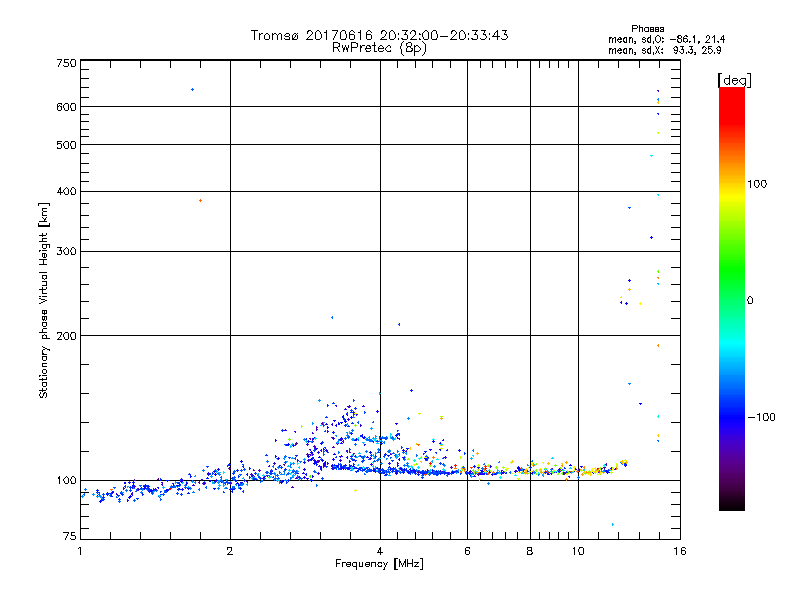This screenshot has height=600, width=800.
Task: Click the 750 tick label on the height axis
Action: tap(66, 62)
